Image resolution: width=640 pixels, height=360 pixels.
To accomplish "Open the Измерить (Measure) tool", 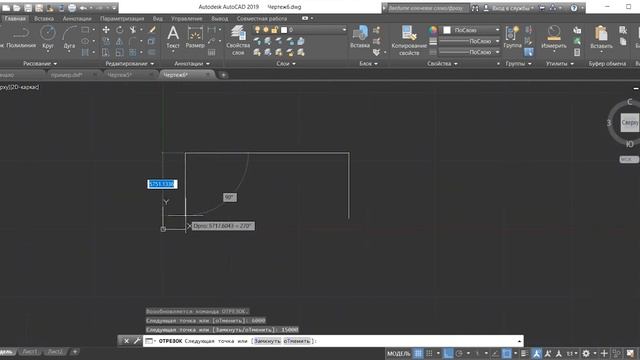I will 554,37.
